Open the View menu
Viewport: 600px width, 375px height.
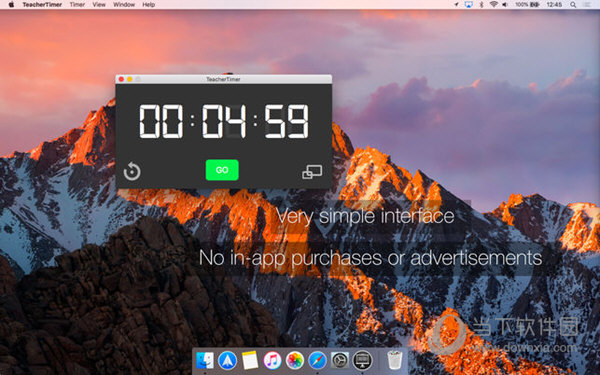pyautogui.click(x=99, y=5)
